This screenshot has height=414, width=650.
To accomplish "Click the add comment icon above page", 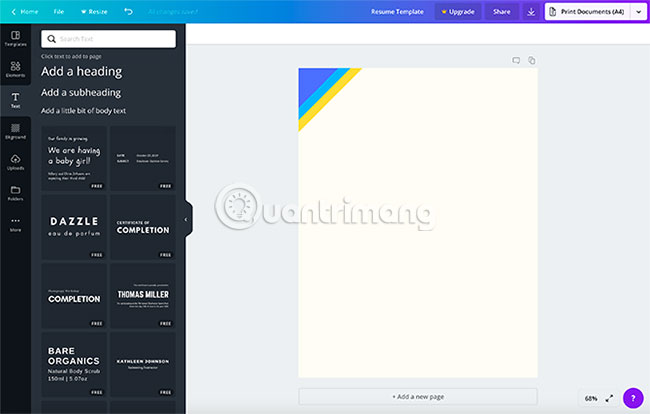I will [516, 61].
